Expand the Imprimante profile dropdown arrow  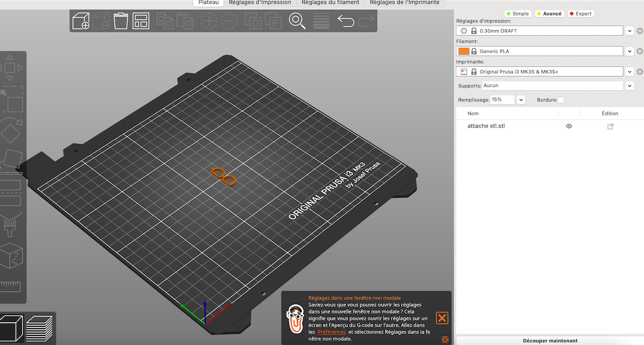(x=630, y=71)
